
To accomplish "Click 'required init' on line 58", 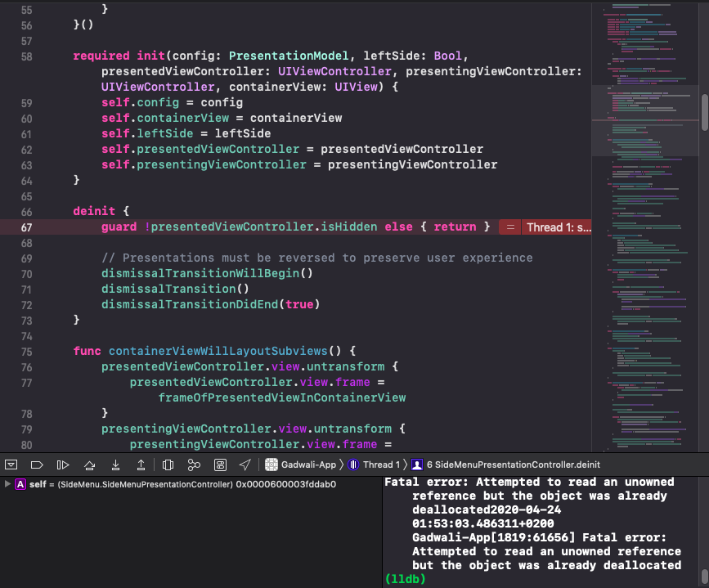I will (x=119, y=56).
